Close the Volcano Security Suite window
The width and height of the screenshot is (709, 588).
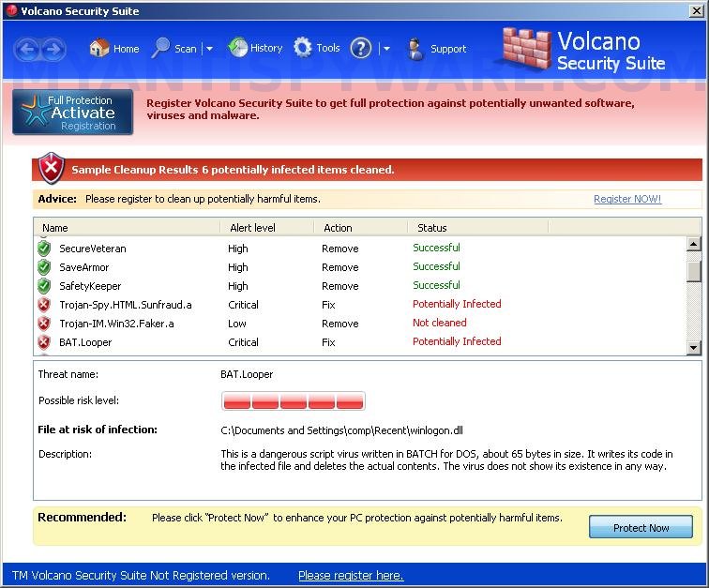pyautogui.click(x=696, y=11)
